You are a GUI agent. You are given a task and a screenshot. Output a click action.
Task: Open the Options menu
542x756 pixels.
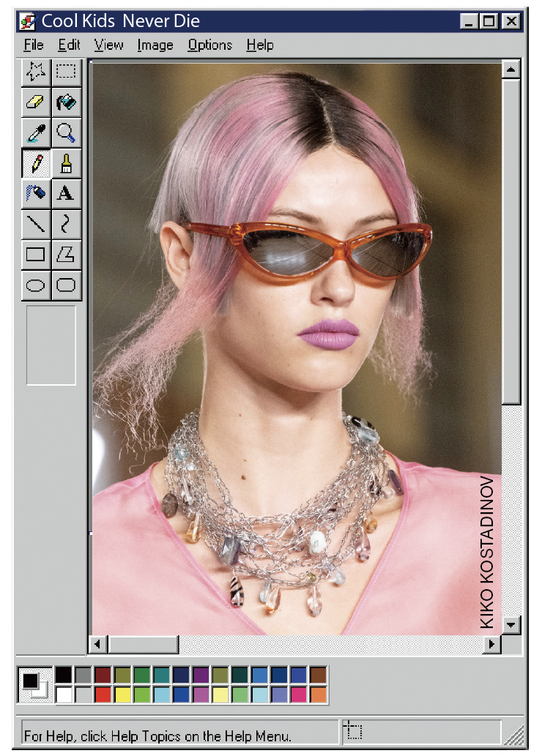pos(209,45)
